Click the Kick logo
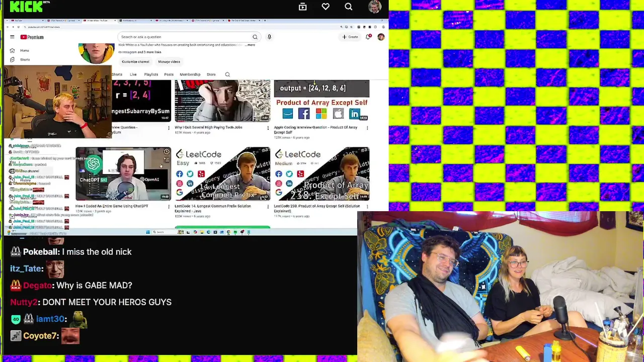Screen dimensions: 644x362 click(x=27, y=6)
